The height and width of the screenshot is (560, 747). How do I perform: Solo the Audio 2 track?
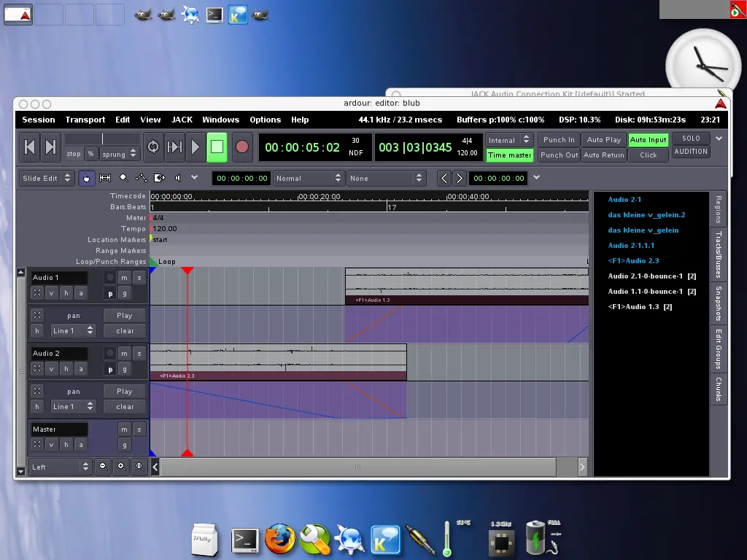pos(139,354)
